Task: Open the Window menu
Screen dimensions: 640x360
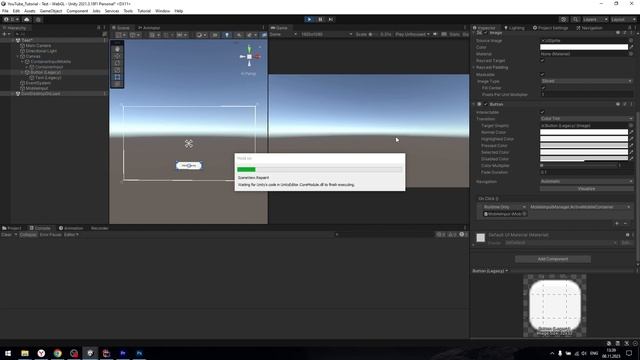Action: pos(162,11)
